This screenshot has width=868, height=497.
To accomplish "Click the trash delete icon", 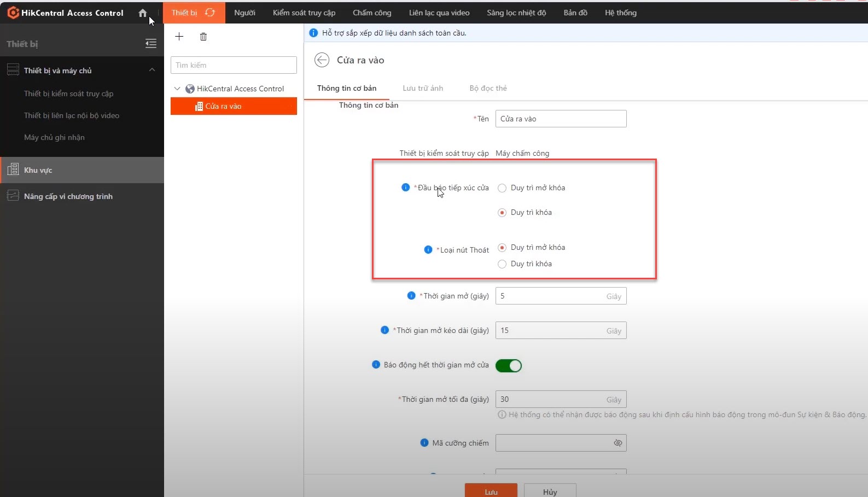I will click(x=203, y=37).
